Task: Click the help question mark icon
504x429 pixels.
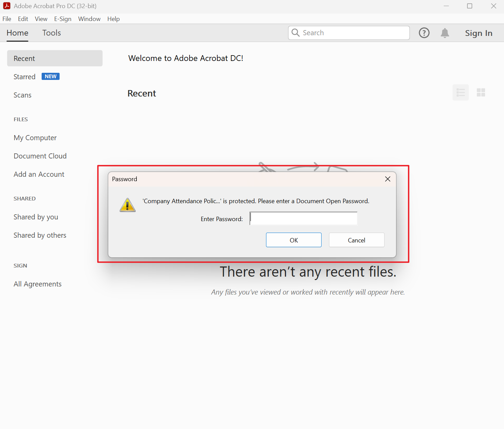Action: 424,33
